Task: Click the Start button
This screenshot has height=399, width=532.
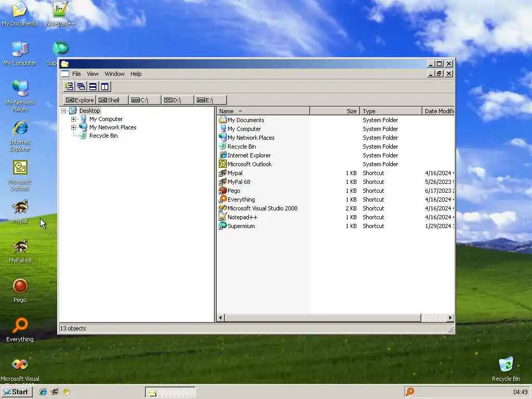Action: pos(16,392)
